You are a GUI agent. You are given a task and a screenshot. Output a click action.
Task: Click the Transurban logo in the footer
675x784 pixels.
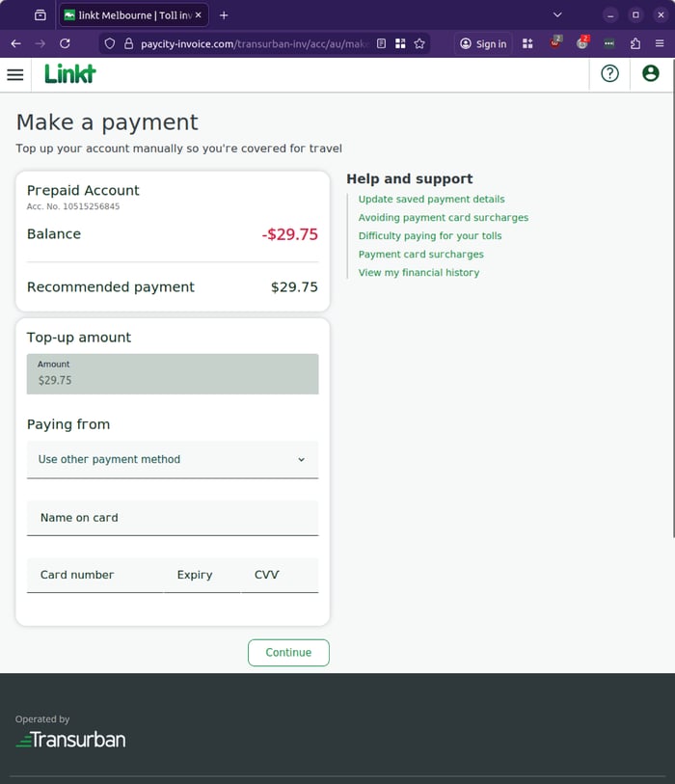69,740
